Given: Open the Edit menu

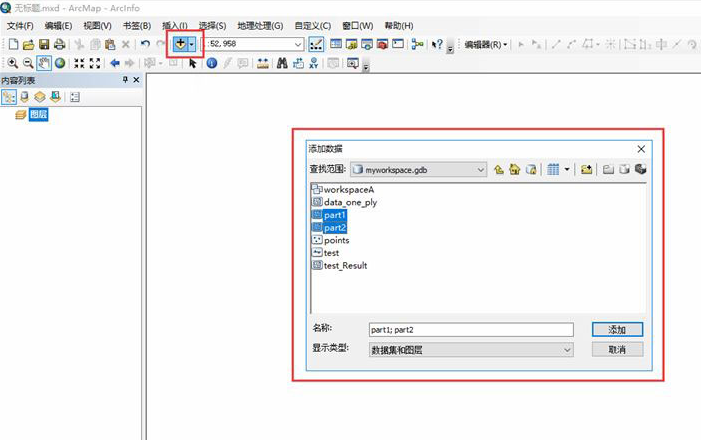Looking at the screenshot, I should 59,26.
